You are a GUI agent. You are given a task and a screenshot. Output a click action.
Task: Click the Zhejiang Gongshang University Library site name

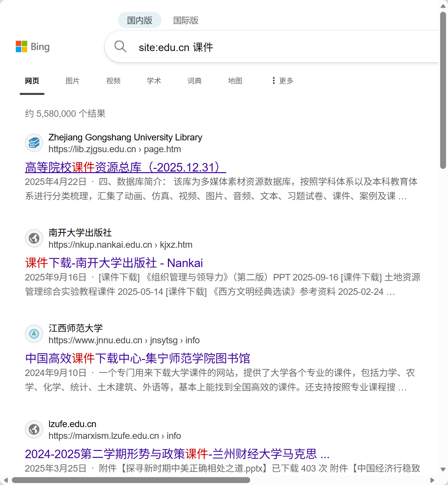(125, 137)
